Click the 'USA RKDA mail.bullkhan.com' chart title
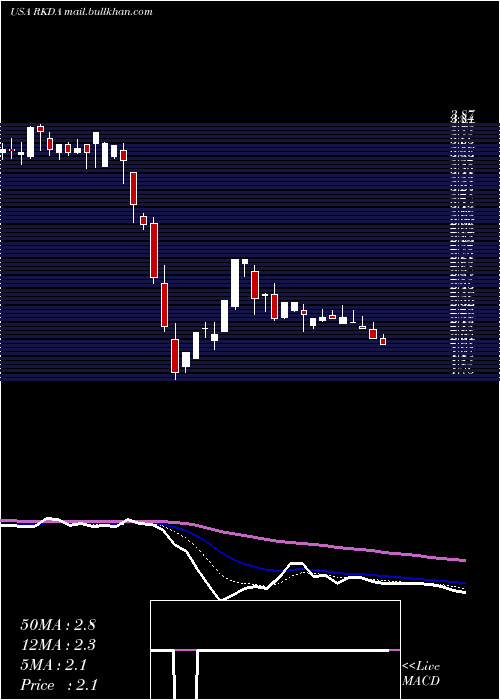Image resolution: width=500 pixels, height=700 pixels. click(81, 12)
